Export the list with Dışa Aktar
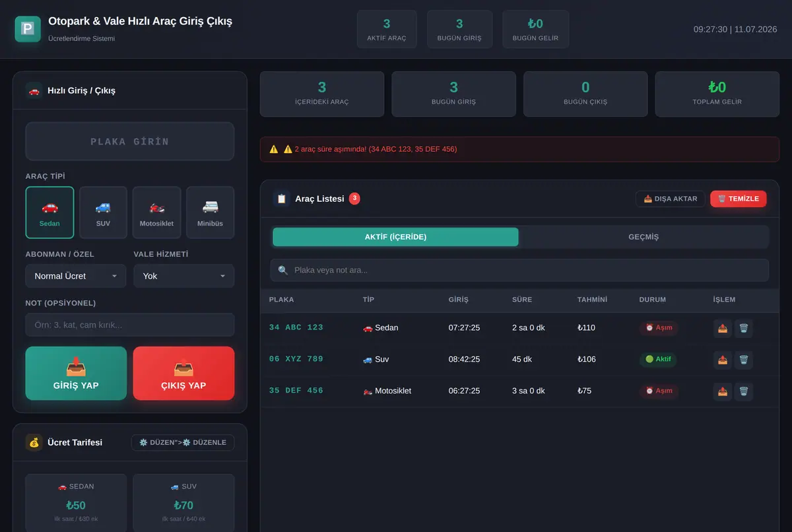The width and height of the screenshot is (792, 532). [671, 199]
